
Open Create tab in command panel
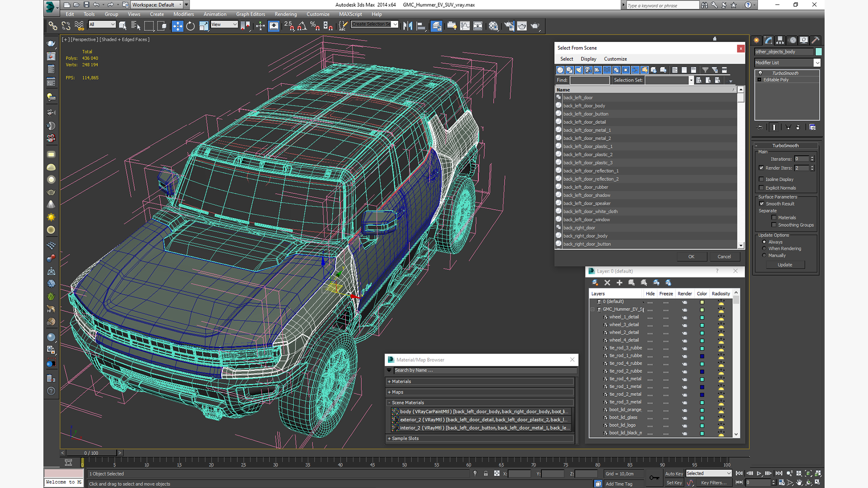756,40
